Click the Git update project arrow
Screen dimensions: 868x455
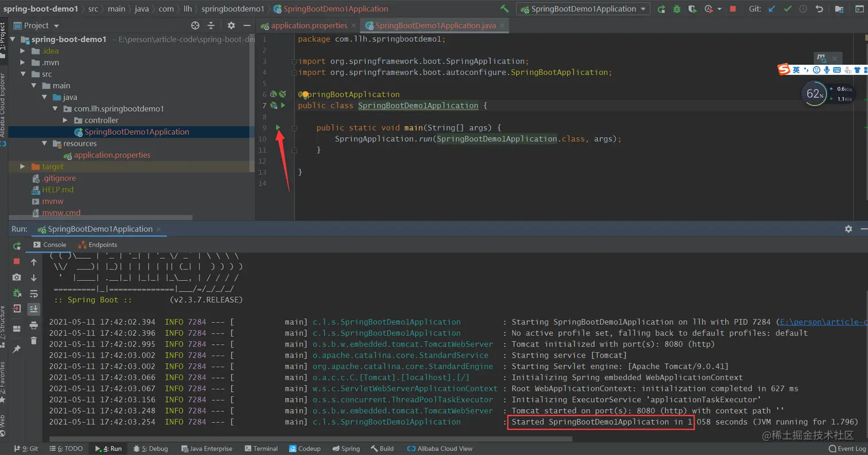tap(772, 9)
